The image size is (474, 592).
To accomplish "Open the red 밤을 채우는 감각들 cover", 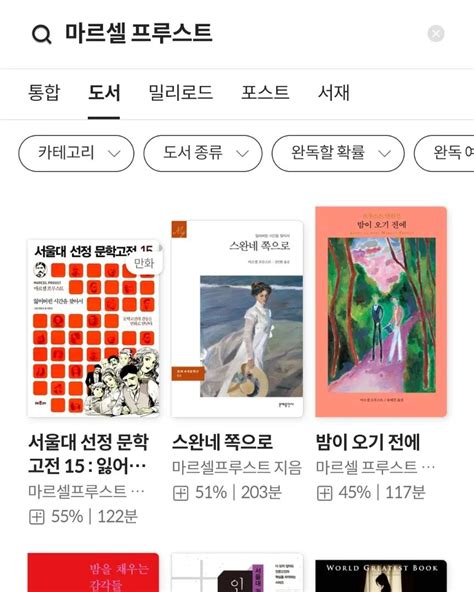I will click(x=93, y=572).
